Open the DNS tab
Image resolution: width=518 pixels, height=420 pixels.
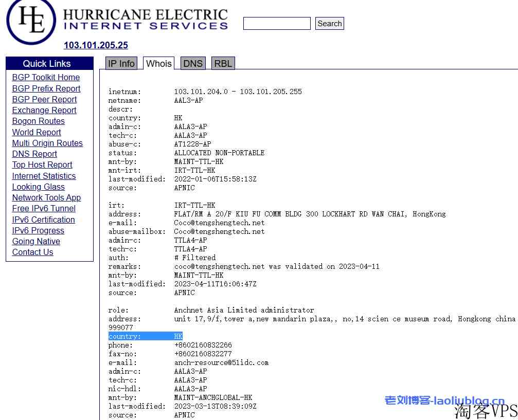[193, 63]
